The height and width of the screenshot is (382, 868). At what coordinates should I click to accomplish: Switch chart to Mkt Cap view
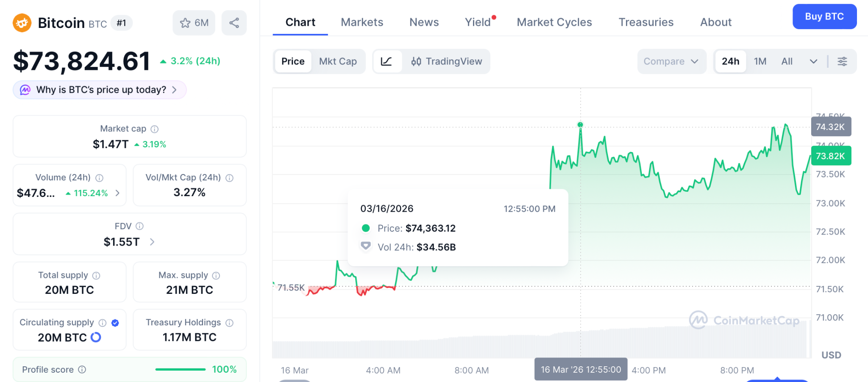pyautogui.click(x=338, y=61)
